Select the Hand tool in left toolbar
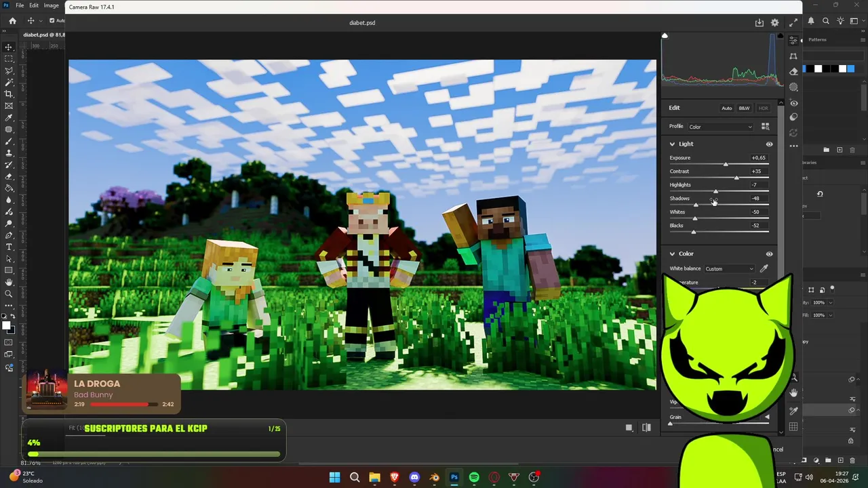Image resolution: width=868 pixels, height=488 pixels. click(9, 282)
